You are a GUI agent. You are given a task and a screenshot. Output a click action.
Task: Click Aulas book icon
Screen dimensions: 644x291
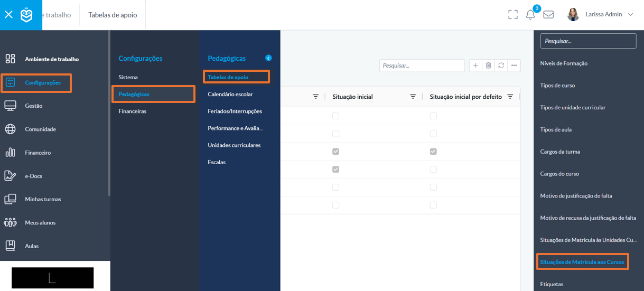pos(10,246)
